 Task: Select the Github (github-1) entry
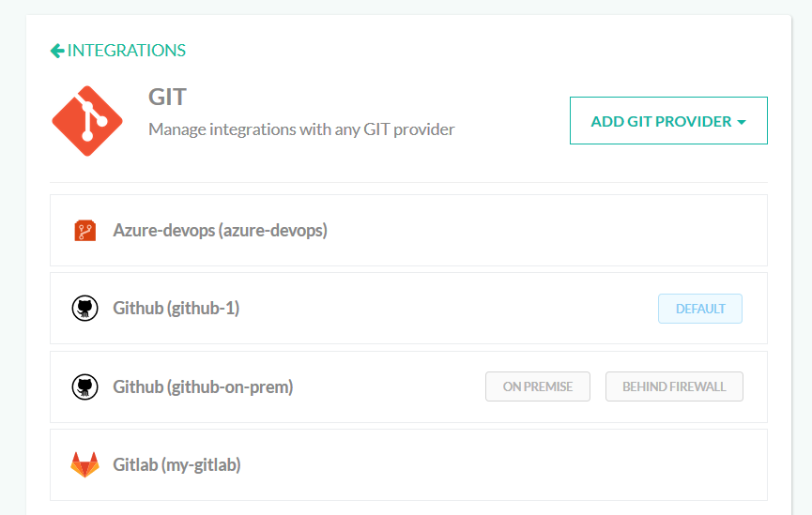coord(176,309)
